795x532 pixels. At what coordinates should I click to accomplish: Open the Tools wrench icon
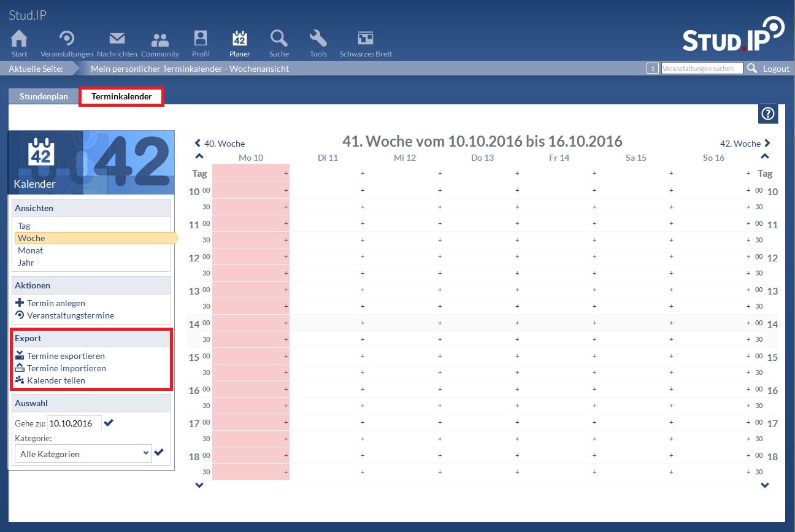pos(318,39)
